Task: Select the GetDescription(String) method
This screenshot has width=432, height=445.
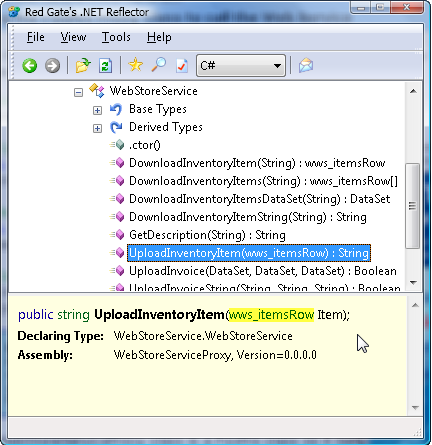Action: tap(207, 235)
